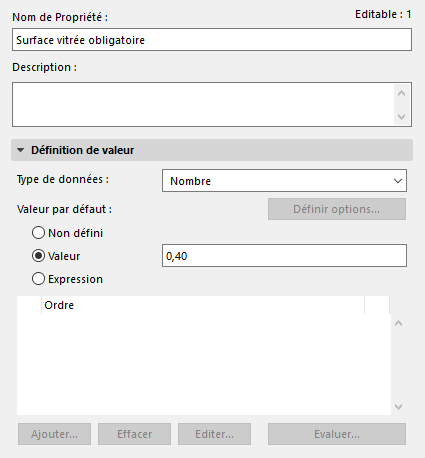Viewport: 425px width, 458px height.
Task: Click the expression list scroll down arrow
Action: coord(398,407)
